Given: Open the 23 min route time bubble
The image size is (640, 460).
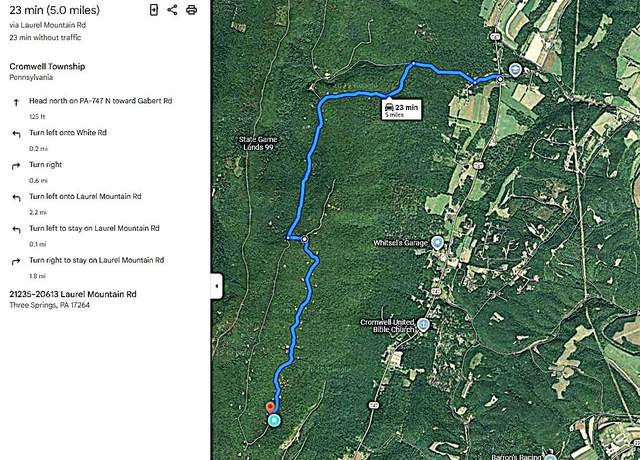Looking at the screenshot, I should click(401, 108).
